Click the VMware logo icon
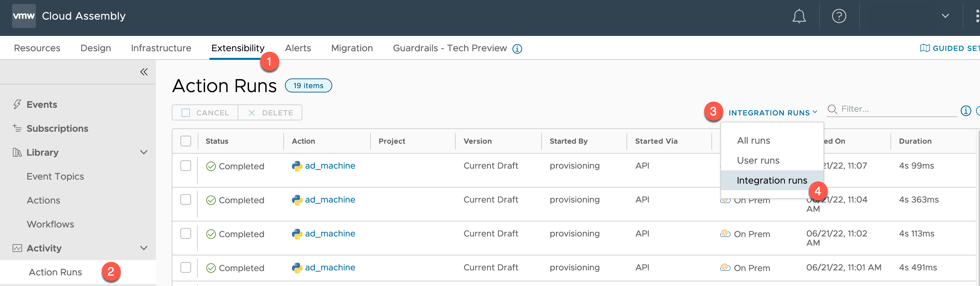The image size is (980, 286). coord(24,16)
